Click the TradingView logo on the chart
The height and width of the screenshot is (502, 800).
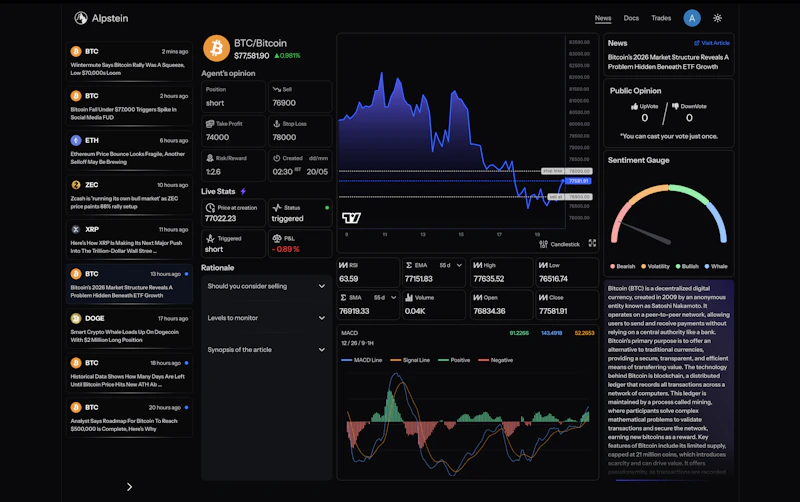351,218
